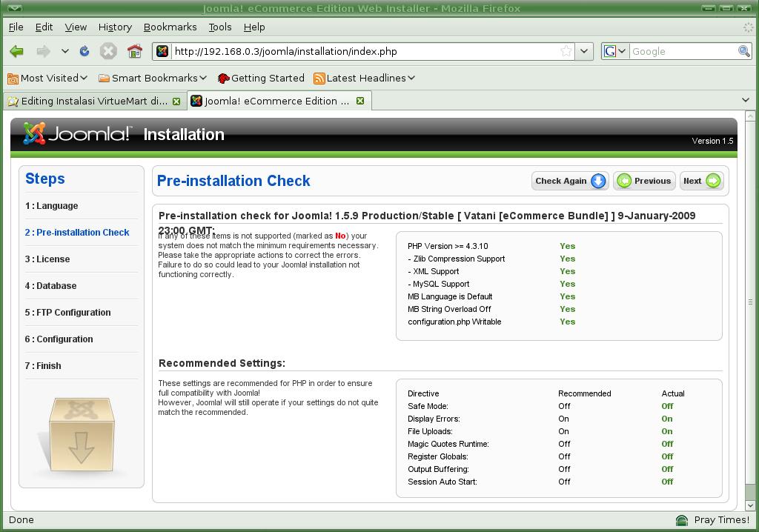Close the Editing Instalasi VirtueMart tab
This screenshot has width=759, height=532.
(176, 101)
